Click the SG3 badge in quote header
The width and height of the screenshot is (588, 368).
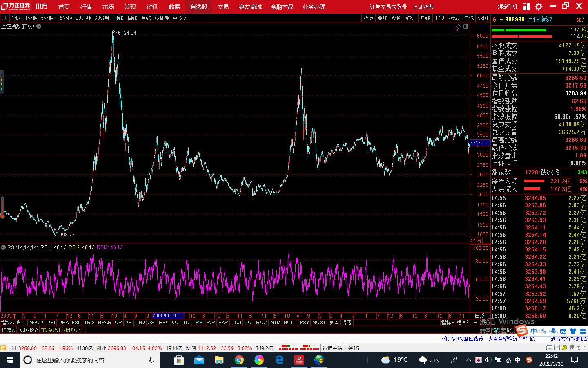pos(580,20)
